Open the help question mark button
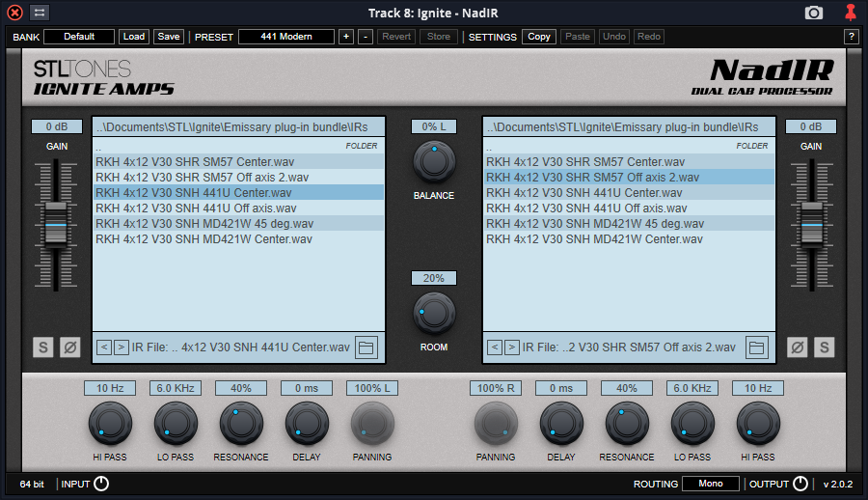This screenshot has height=500, width=868. (851, 37)
